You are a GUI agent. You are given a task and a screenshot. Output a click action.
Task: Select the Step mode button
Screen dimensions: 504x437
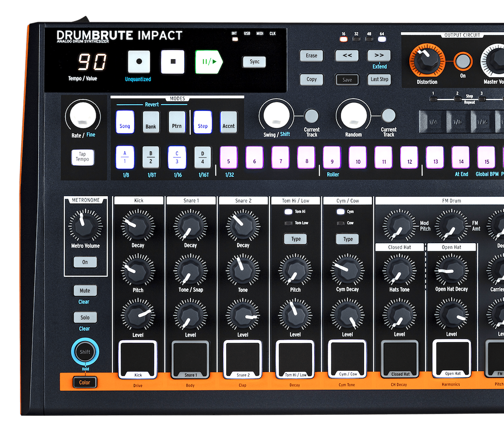point(203,122)
